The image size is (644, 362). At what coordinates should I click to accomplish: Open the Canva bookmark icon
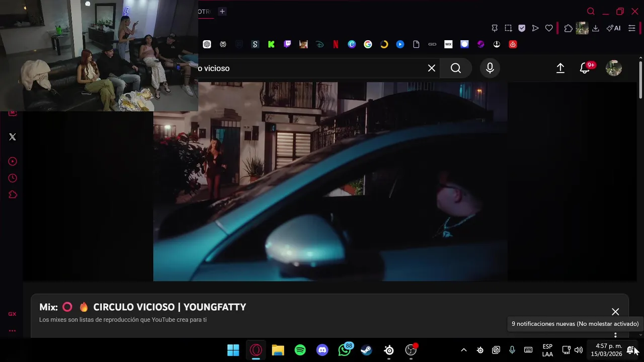(x=352, y=44)
